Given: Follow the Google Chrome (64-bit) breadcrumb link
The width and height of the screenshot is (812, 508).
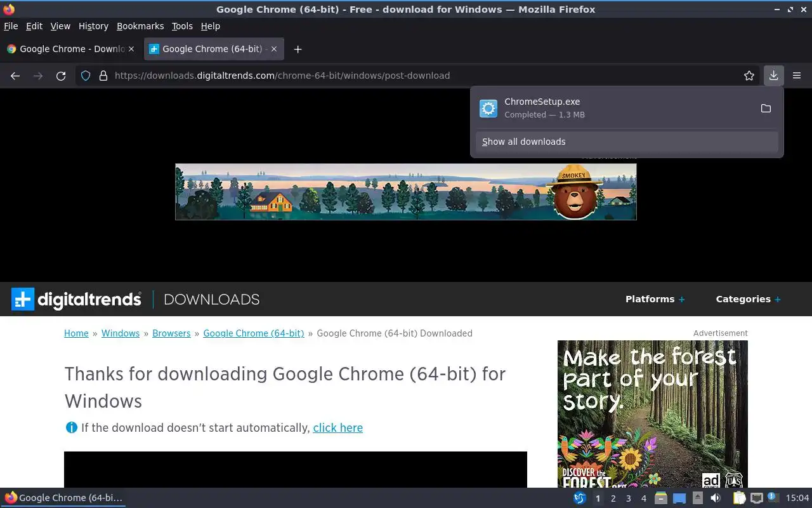Looking at the screenshot, I should pos(254,333).
